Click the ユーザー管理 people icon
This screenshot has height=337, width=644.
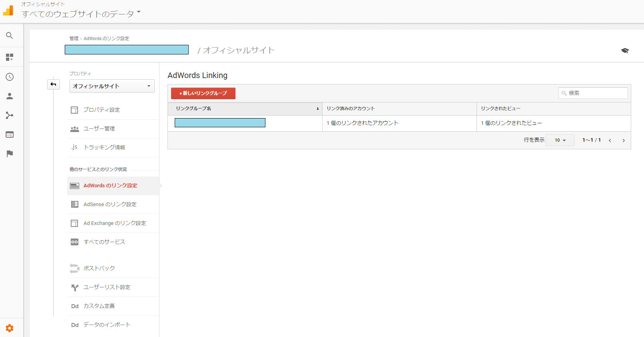click(x=74, y=129)
